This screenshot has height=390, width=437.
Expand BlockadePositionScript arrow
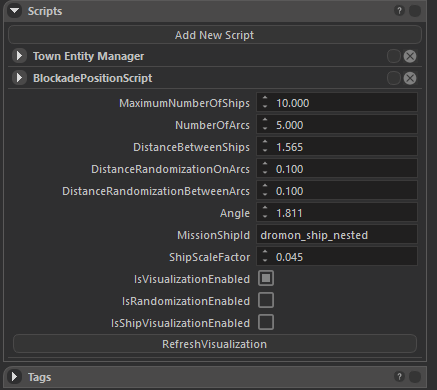19,78
